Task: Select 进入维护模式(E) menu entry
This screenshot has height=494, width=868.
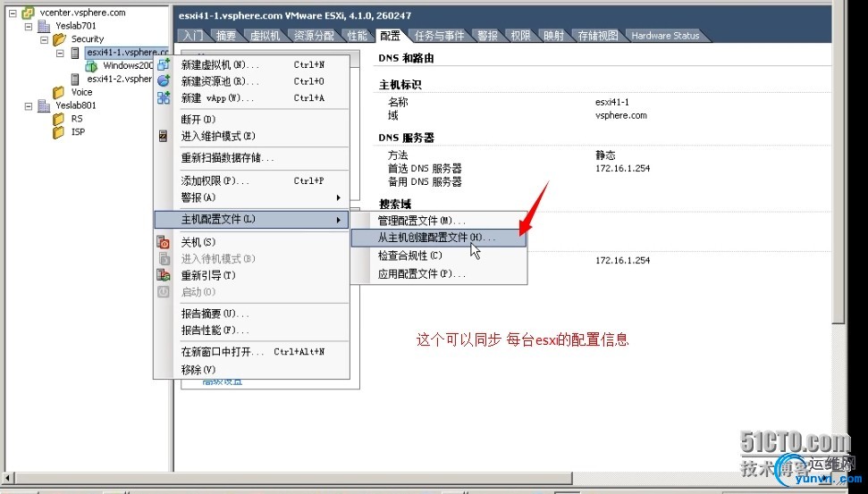Action: click(252, 136)
